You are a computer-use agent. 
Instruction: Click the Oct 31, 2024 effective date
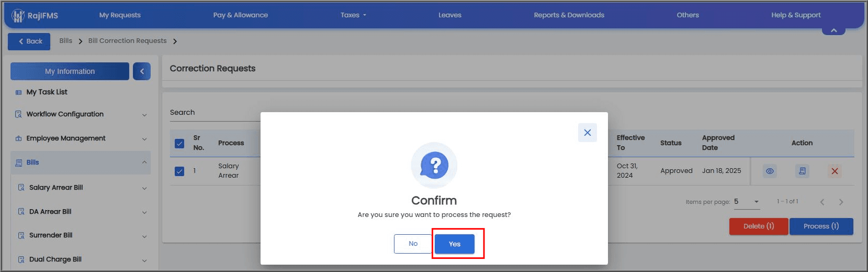point(627,171)
